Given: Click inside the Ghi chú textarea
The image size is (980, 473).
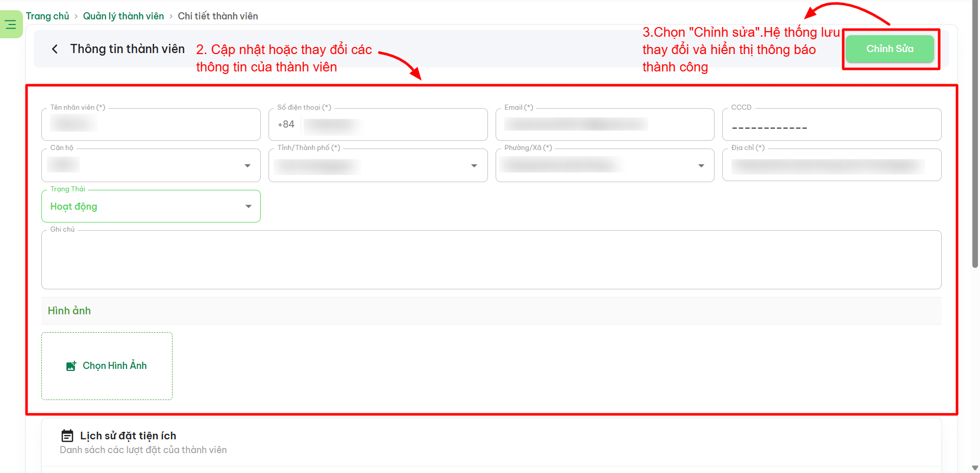Looking at the screenshot, I should [x=491, y=260].
